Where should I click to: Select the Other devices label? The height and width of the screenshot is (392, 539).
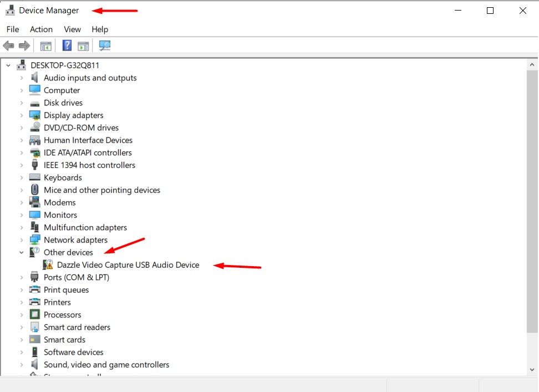(68, 252)
